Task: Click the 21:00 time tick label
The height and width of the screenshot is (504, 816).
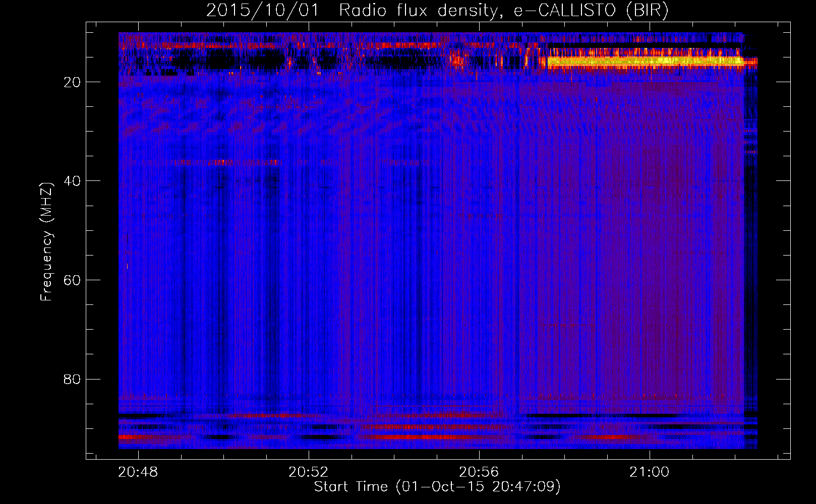Action: [x=650, y=472]
